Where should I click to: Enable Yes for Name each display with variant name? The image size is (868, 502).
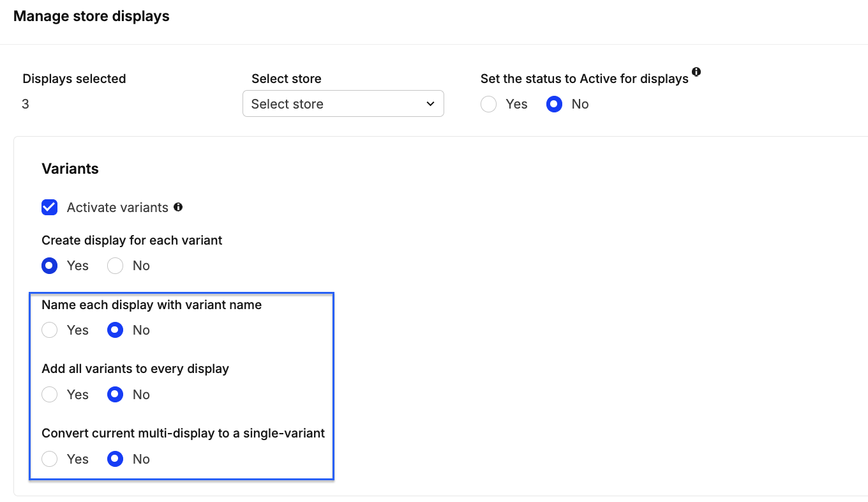click(x=50, y=330)
